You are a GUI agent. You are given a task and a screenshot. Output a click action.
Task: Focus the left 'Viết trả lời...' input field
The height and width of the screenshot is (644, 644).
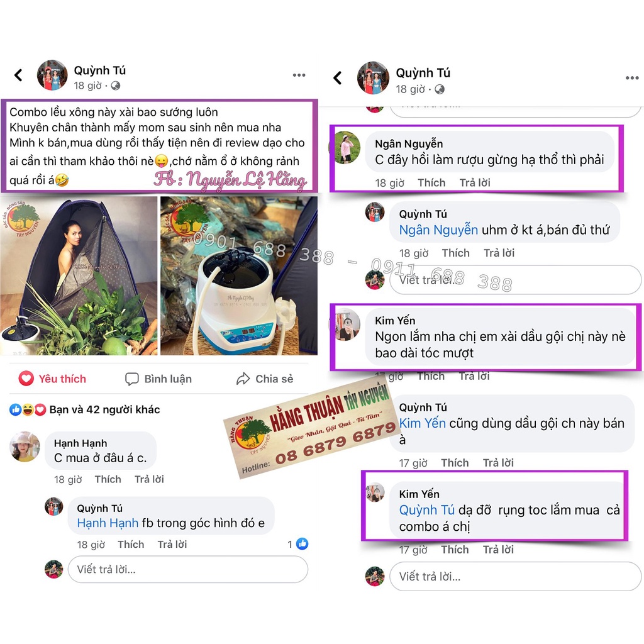pyautogui.click(x=187, y=569)
